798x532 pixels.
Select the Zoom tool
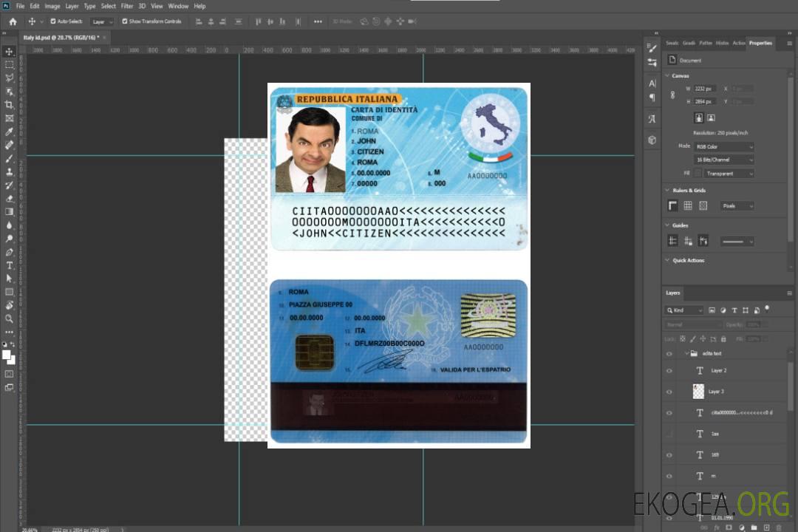(x=9, y=318)
